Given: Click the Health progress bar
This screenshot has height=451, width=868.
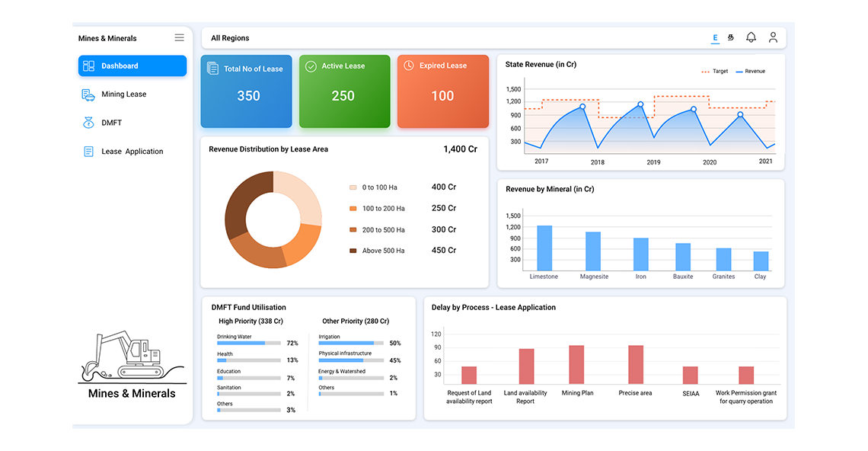Looking at the screenshot, I should coord(249,360).
